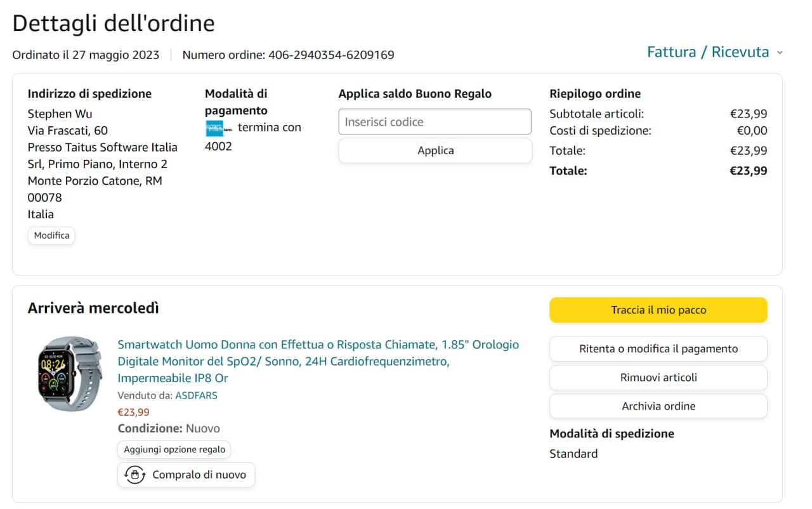Open the Fattura / Ricevuta link
Image resolution: width=812 pixels, height=509 pixels.
pos(707,52)
